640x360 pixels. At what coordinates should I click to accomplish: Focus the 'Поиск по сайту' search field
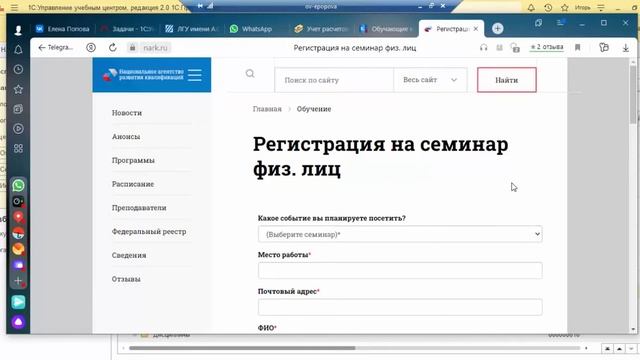click(x=334, y=80)
